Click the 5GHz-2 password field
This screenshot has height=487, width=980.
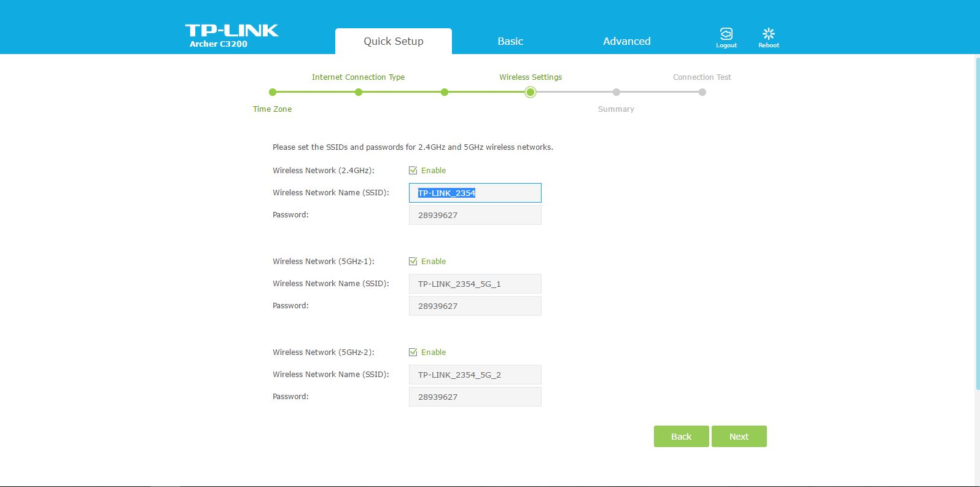(x=475, y=397)
